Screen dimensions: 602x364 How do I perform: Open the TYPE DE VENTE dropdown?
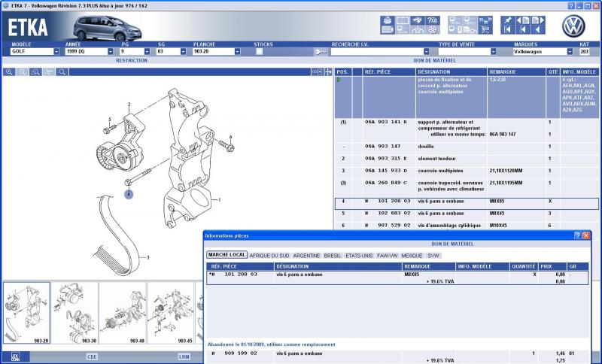click(494, 51)
